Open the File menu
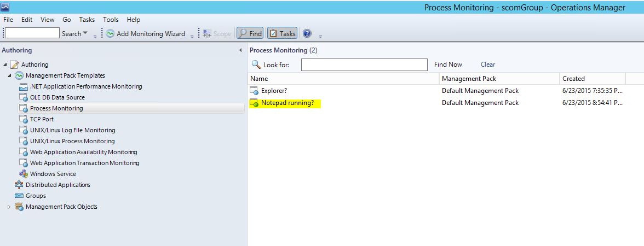 [x=8, y=20]
